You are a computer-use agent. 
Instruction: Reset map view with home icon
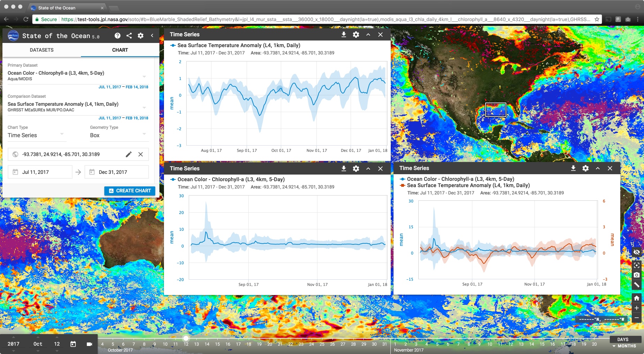coord(637,298)
